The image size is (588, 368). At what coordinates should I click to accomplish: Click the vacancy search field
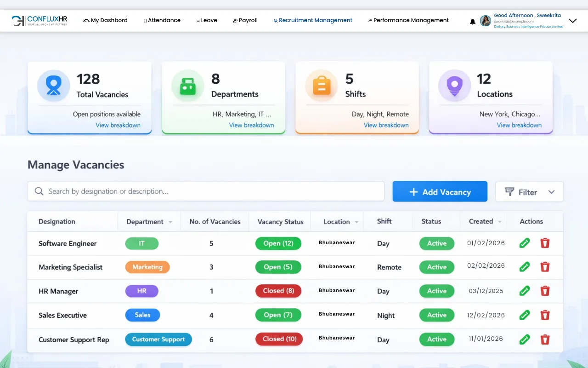tap(206, 191)
